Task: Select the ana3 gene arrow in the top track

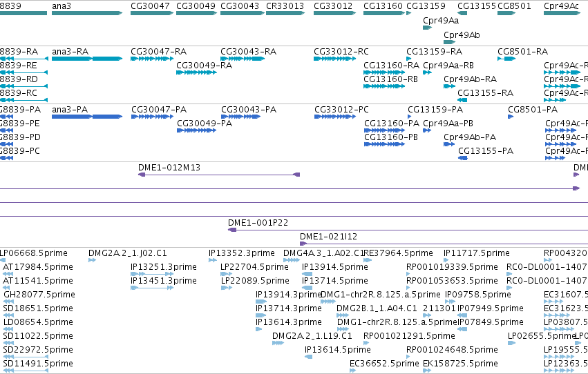Action: 87,13
